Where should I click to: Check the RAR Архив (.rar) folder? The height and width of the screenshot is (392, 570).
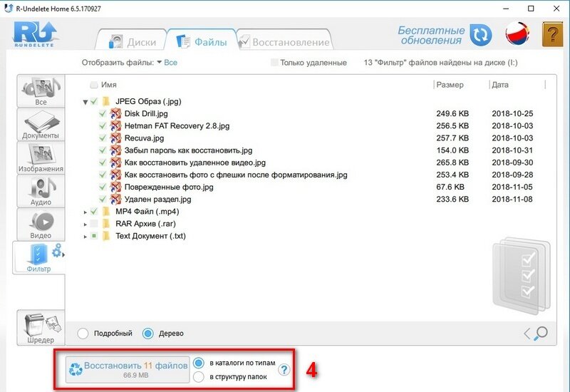[94, 224]
